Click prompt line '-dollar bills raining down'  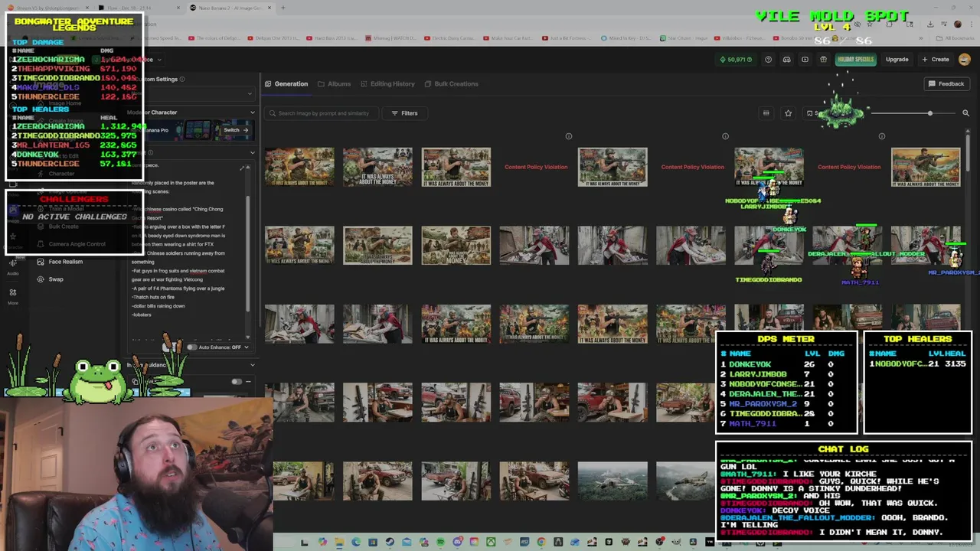pyautogui.click(x=158, y=306)
